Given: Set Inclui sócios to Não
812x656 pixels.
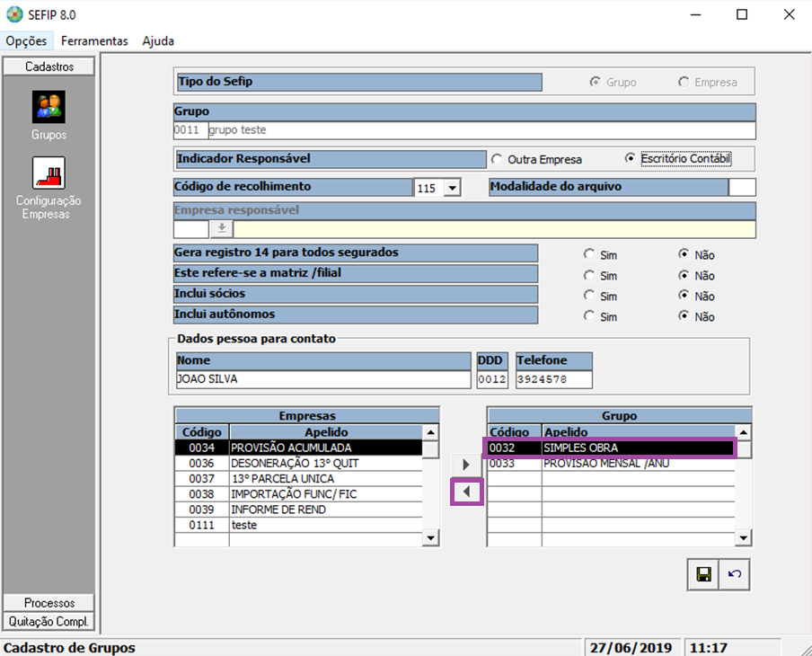Looking at the screenshot, I should pyautogui.click(x=684, y=295).
